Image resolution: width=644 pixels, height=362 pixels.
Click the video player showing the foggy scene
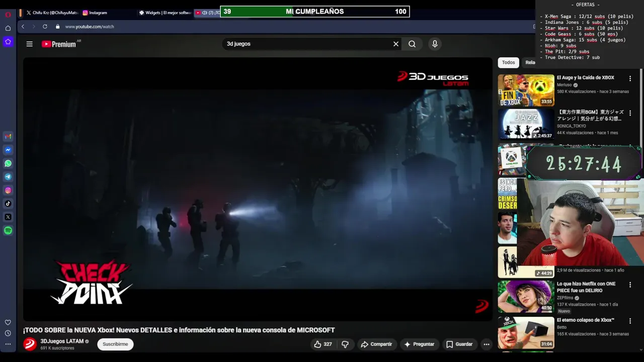258,189
